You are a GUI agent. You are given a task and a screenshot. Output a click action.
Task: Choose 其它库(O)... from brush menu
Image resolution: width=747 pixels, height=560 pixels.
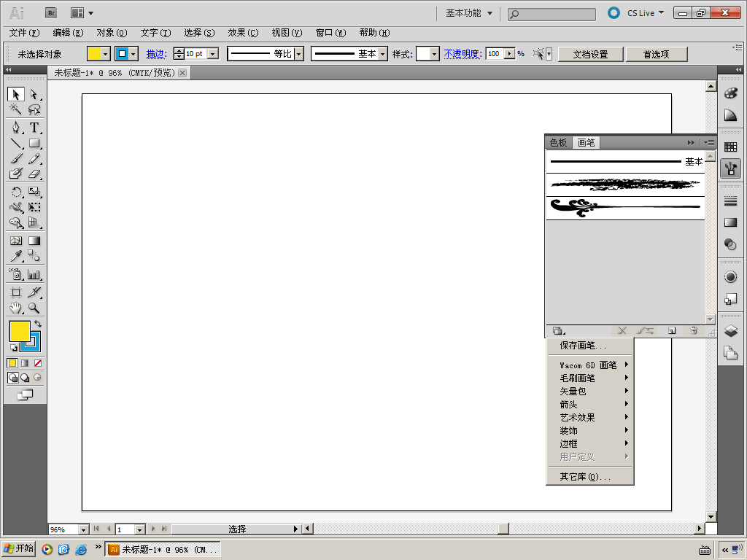589,477
